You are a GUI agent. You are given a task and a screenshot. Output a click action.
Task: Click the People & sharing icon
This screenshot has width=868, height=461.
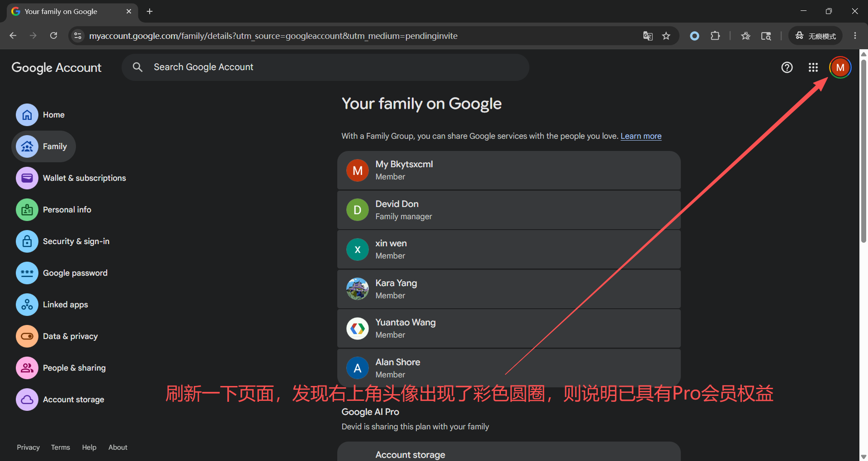click(x=27, y=368)
